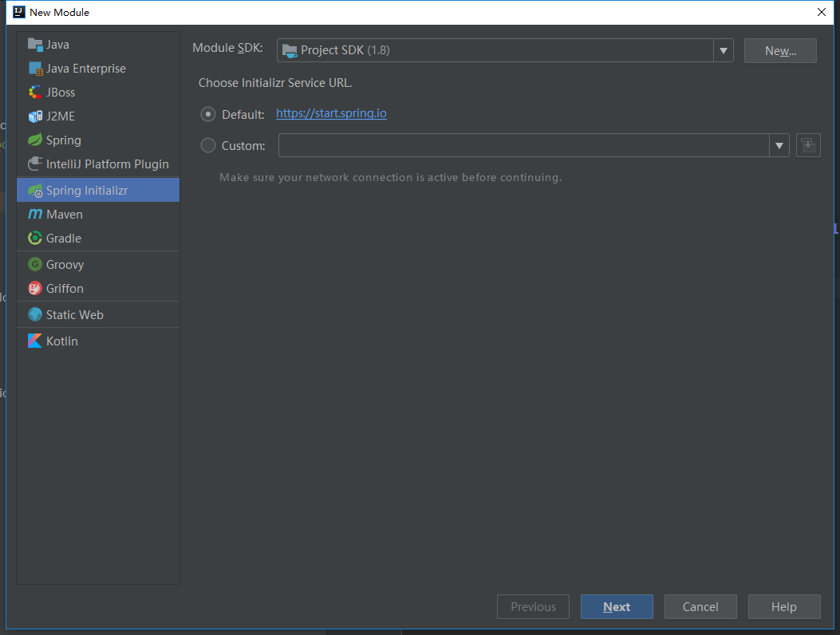Open the Module SDK dropdown arrow

point(724,50)
